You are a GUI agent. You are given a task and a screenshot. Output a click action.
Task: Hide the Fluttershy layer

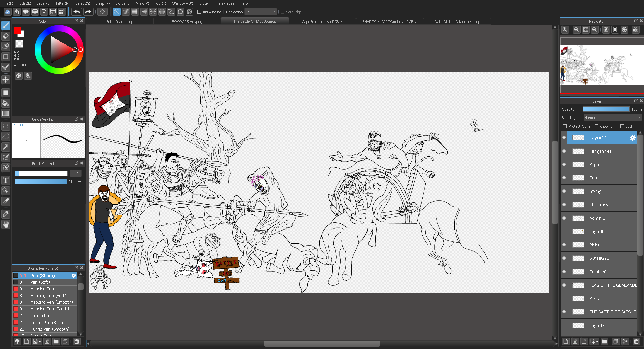point(564,205)
